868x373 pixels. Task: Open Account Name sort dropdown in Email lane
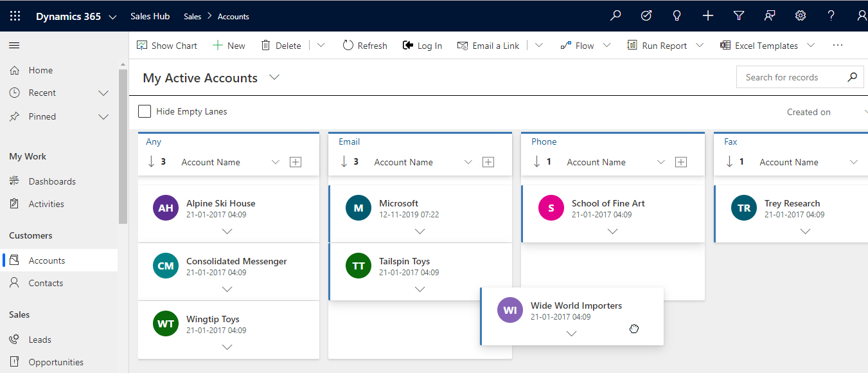tap(468, 162)
